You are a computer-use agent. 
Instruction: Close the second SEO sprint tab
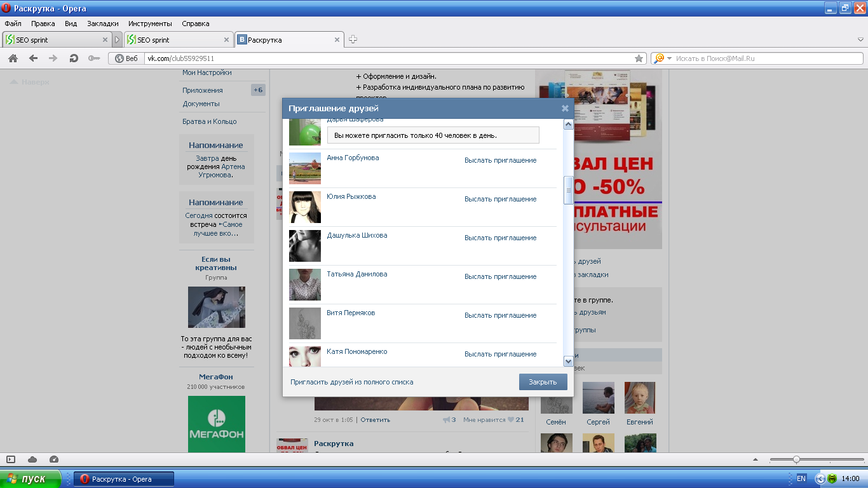click(227, 39)
